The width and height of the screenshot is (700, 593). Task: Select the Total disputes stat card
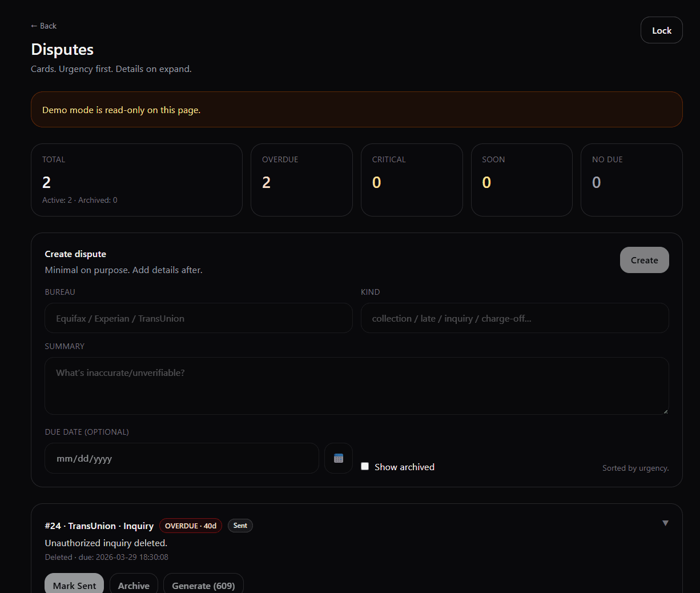tap(136, 180)
